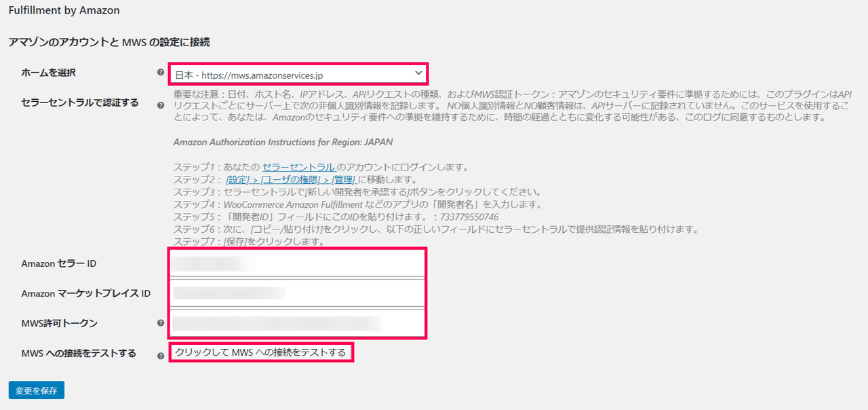This screenshot has height=410, width=868.
Task: Open the セラーセントラル link in step 1
Action: tap(298, 167)
